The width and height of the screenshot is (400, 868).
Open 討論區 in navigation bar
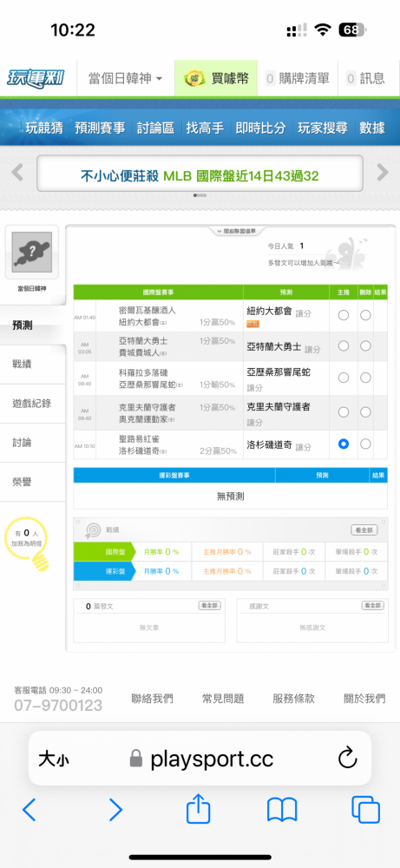coord(155,128)
